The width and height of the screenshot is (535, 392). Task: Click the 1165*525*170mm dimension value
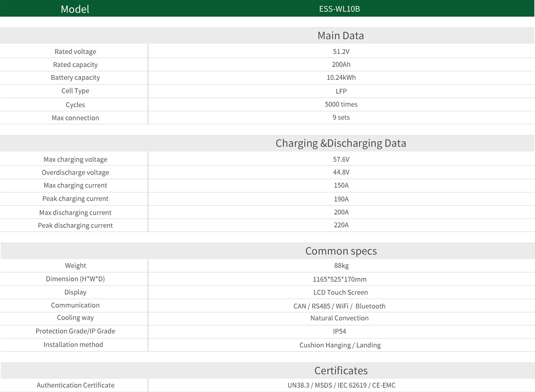point(340,279)
